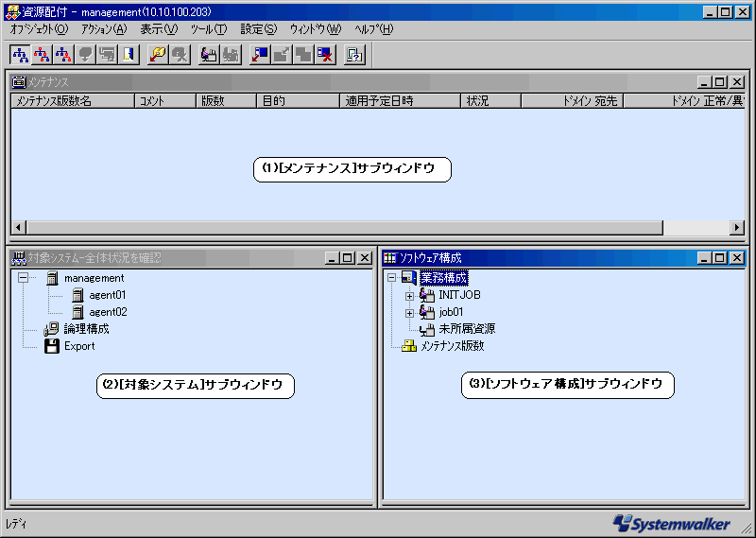This screenshot has height=538, width=756.
Task: Click the exit door toolbar icon
Action: pos(129,55)
